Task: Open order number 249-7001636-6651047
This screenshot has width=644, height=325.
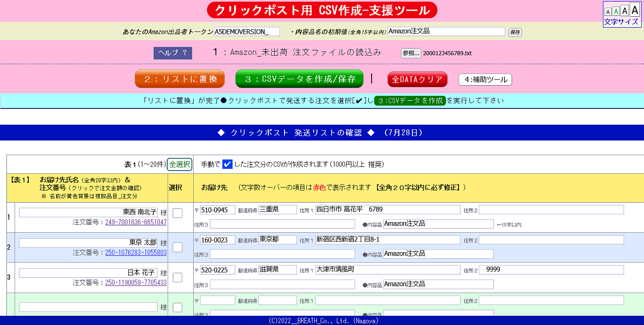Action: pyautogui.click(x=136, y=222)
